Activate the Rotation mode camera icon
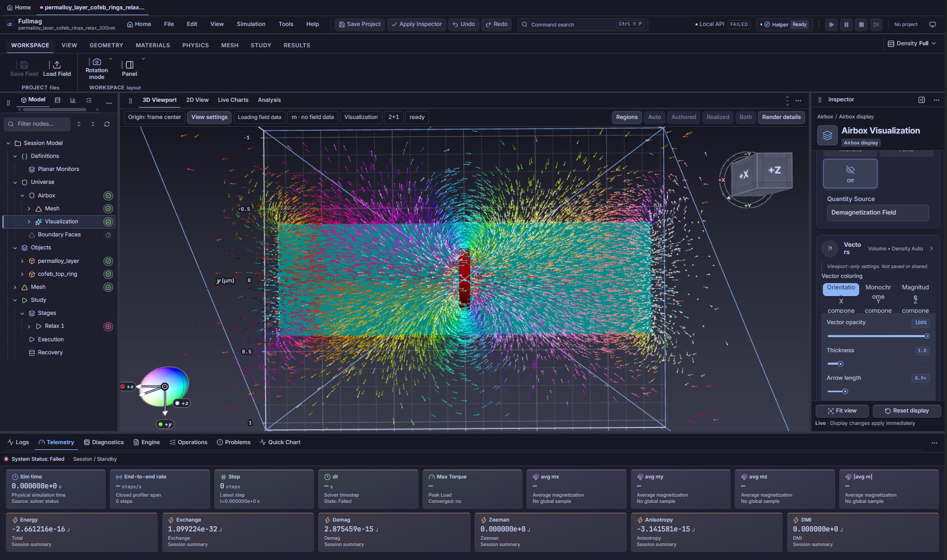The image size is (947, 560). (97, 62)
